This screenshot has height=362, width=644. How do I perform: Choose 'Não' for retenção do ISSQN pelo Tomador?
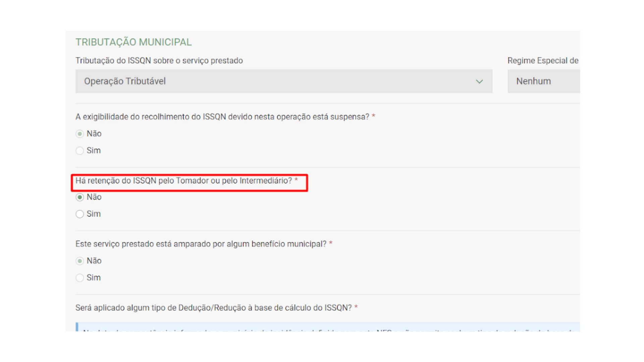coord(80,197)
